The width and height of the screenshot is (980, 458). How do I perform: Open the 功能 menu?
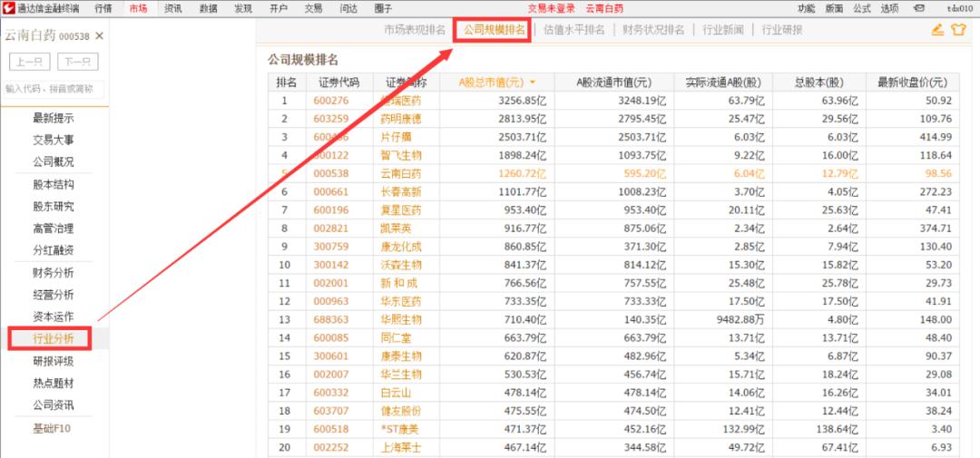[x=807, y=8]
